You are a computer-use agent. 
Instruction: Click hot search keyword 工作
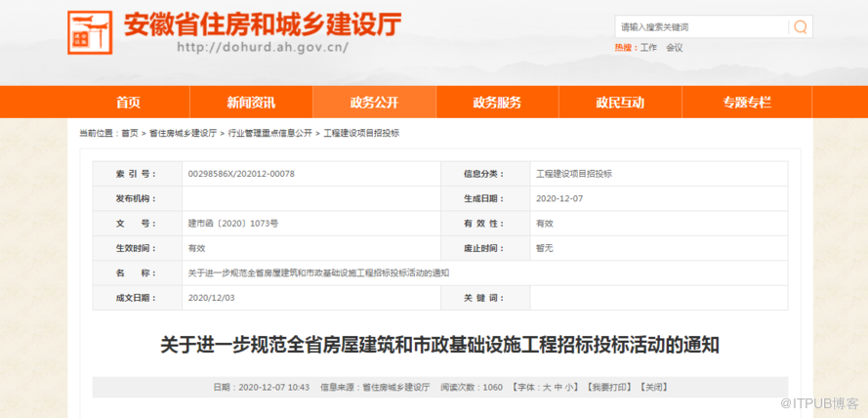[648, 47]
